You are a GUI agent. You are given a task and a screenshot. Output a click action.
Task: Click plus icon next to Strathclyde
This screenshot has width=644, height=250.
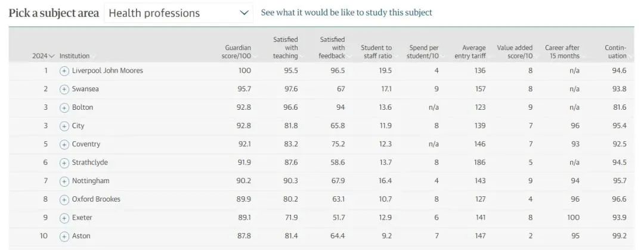(64, 163)
